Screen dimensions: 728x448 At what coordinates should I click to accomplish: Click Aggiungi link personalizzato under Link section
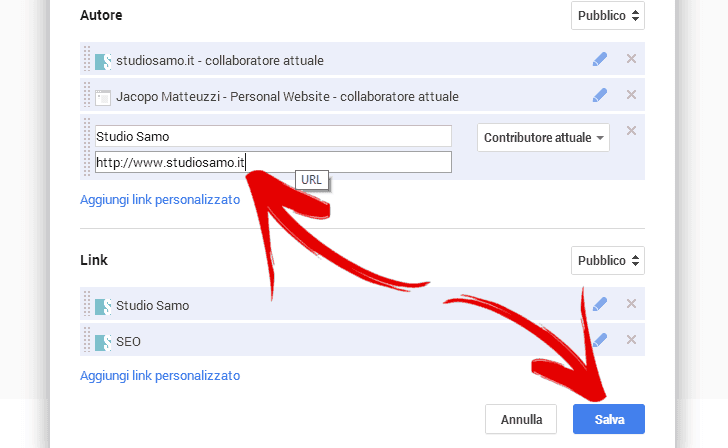160,376
